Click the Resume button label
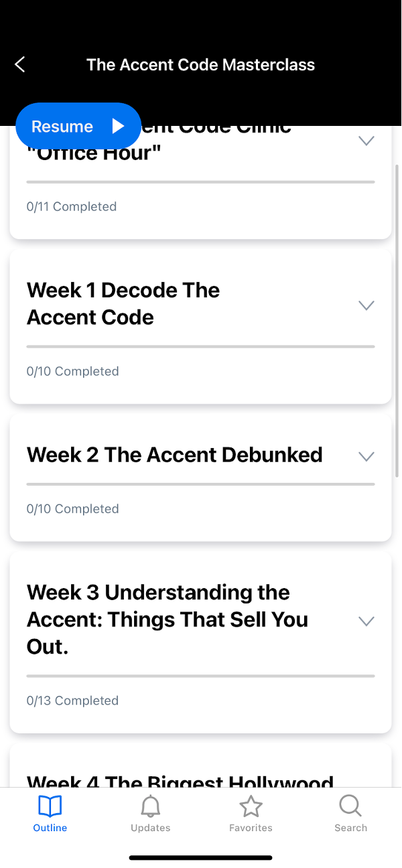This screenshot has width=402, height=868. click(62, 127)
